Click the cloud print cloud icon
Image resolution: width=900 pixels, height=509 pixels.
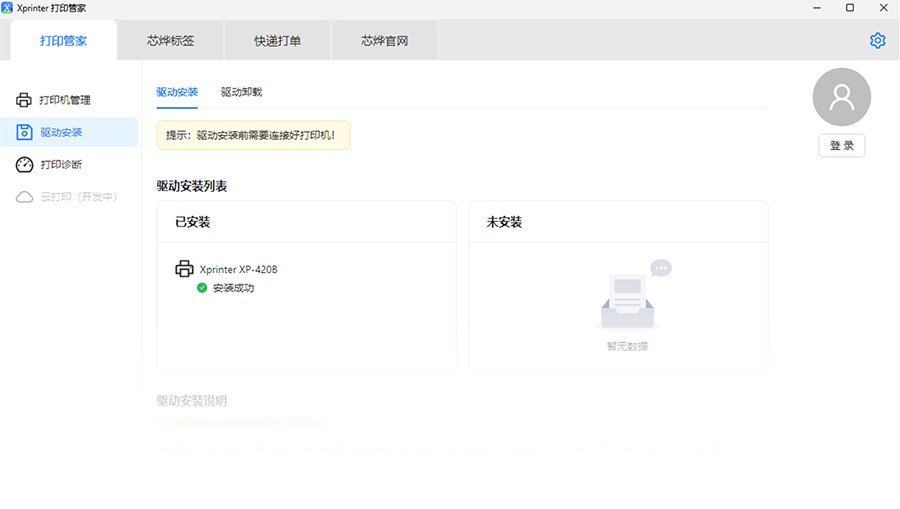tap(24, 197)
